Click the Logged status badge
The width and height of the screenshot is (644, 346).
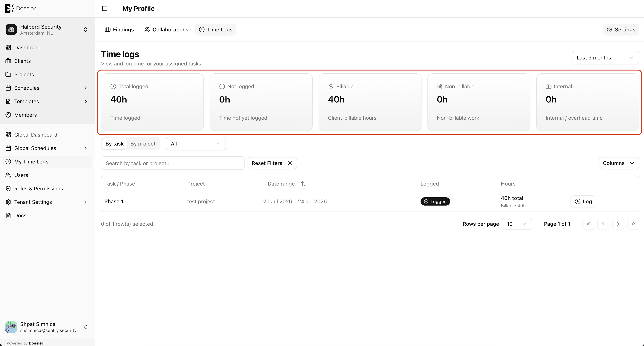[x=435, y=201]
